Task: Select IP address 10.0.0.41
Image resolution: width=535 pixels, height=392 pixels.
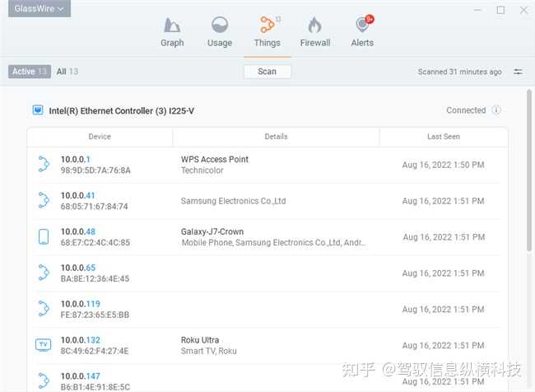Action: pos(78,195)
